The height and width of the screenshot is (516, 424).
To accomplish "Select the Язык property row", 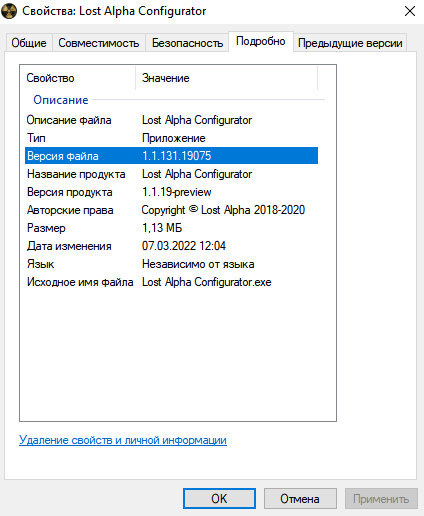I will 172,264.
